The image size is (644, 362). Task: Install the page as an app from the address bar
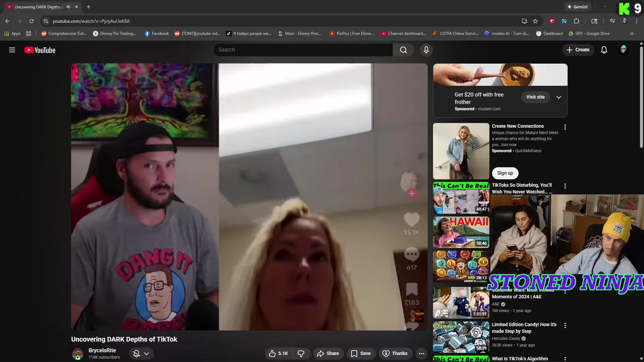tap(524, 21)
